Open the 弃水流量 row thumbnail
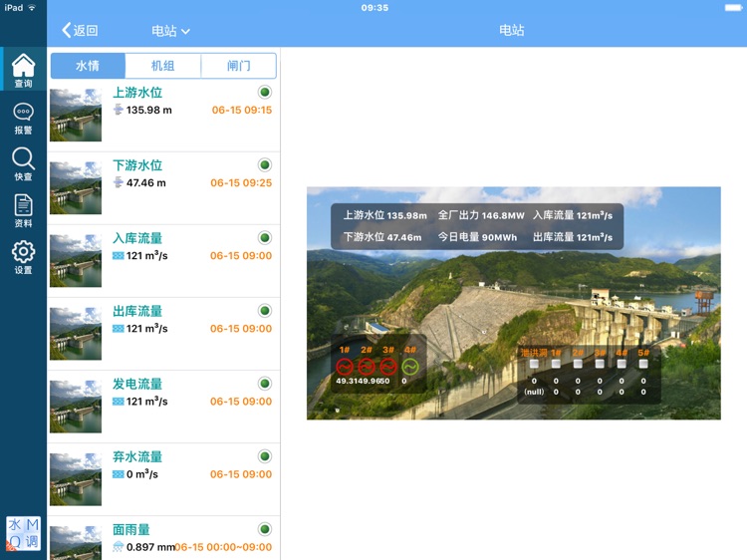 point(76,479)
